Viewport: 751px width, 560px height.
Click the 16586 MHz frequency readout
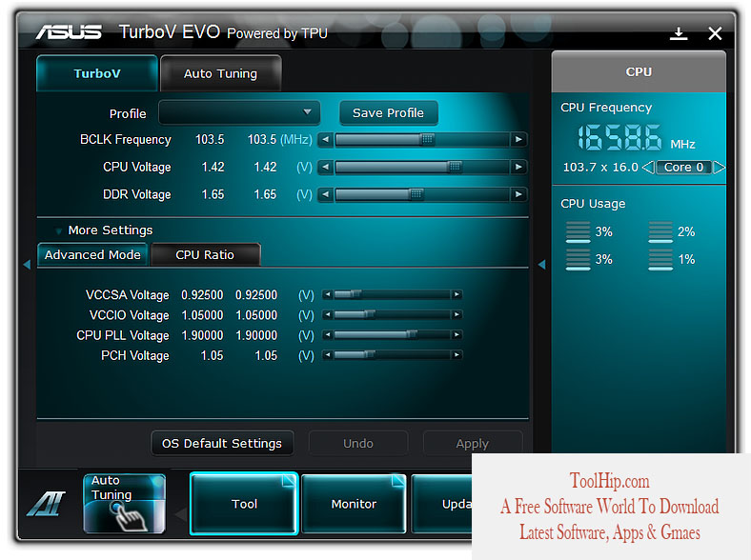619,137
